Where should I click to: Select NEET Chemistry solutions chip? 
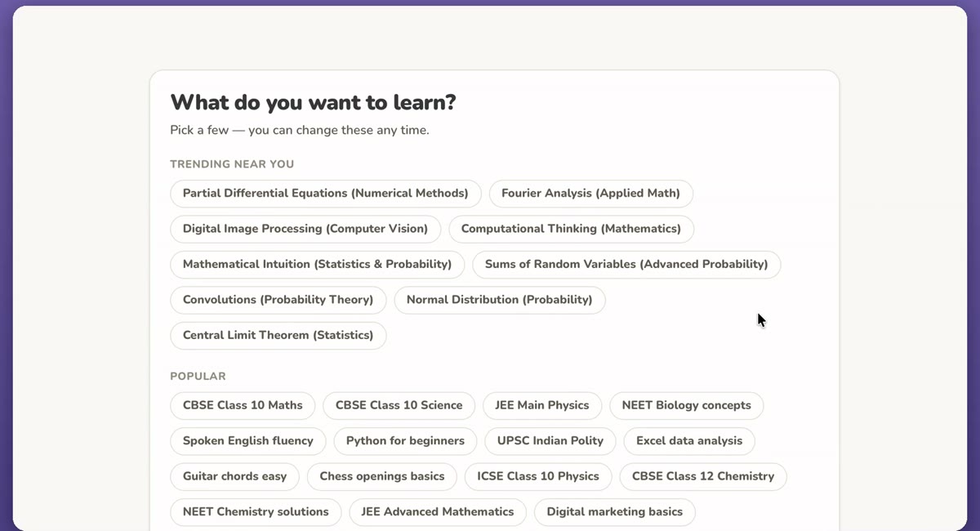(256, 512)
